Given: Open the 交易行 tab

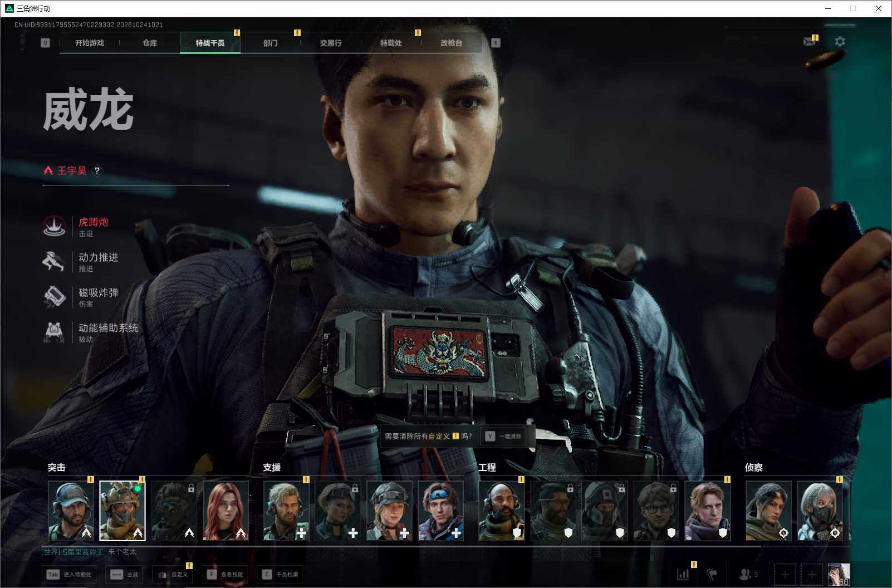Looking at the screenshot, I should click(331, 43).
